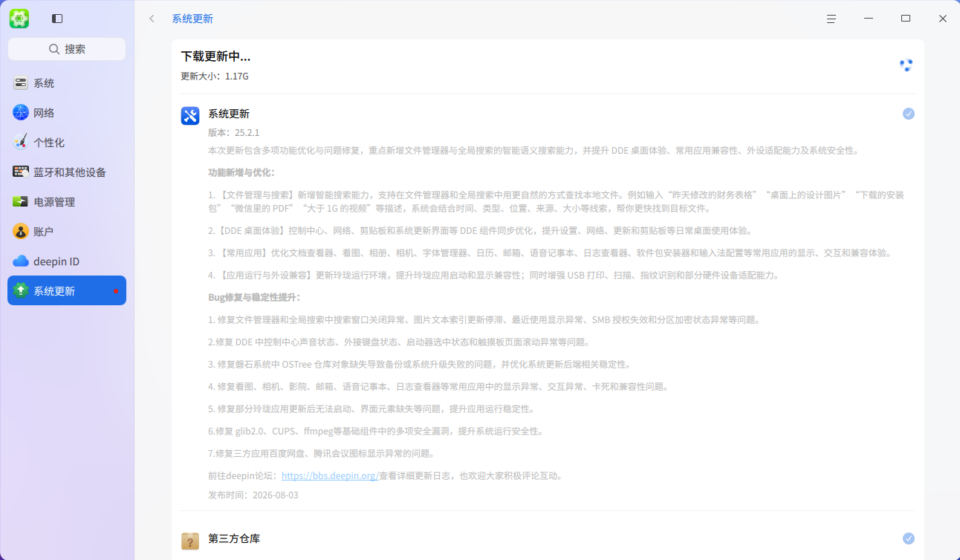Click the 更新大小: 1.17G text
Viewport: 960px width, 560px height.
[x=215, y=76]
